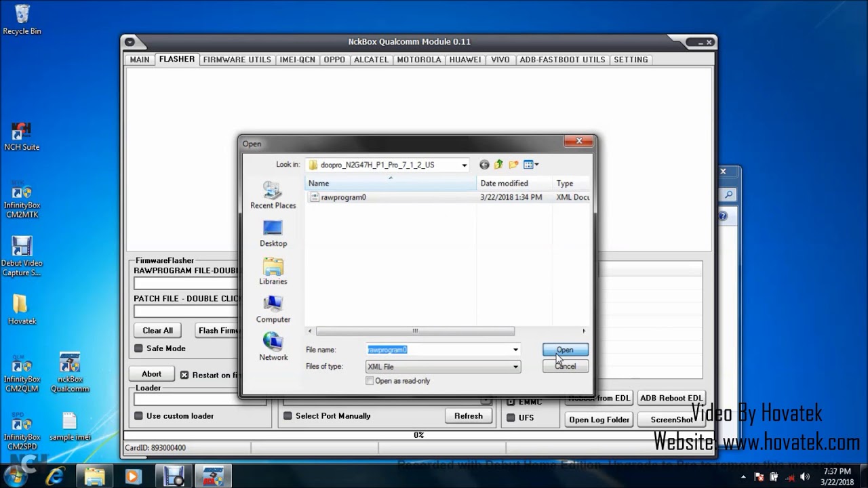Launch InfinityBox CM2MTK desktop shortcut
Screen dimensions: 868x488
point(22,200)
